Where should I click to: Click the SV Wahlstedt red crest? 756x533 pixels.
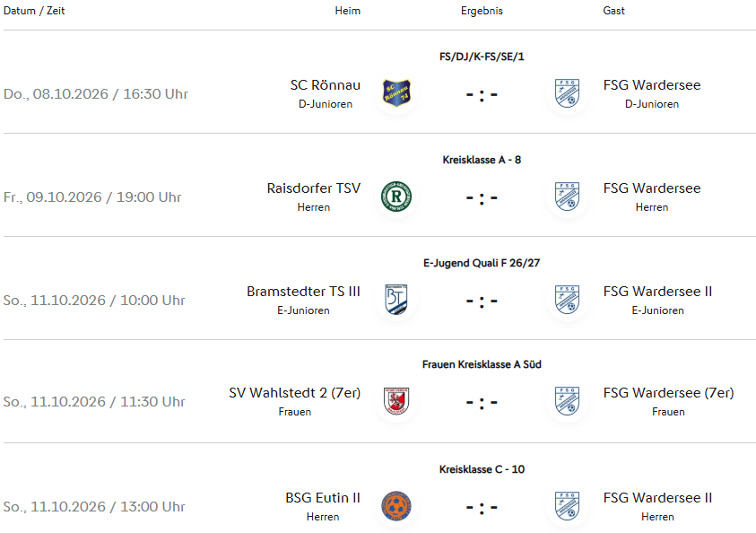(396, 401)
